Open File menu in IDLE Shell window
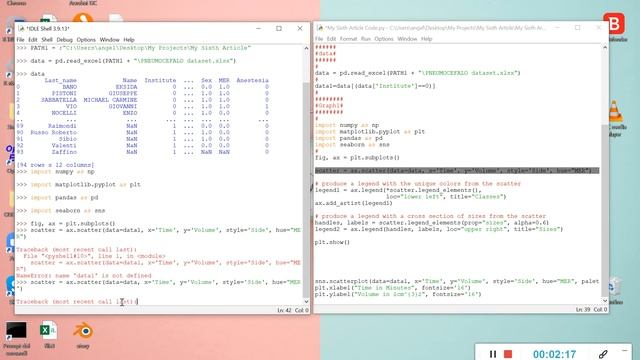This screenshot has width=640, height=360. click(20, 40)
